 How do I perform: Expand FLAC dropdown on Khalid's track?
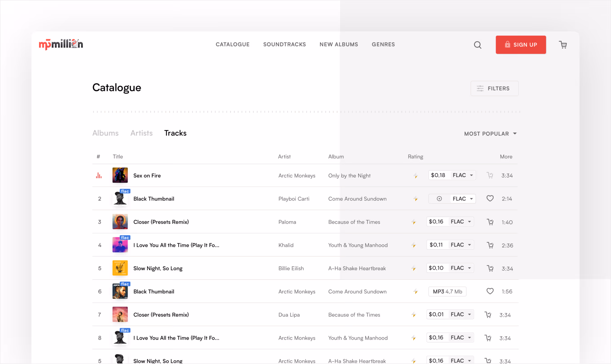460,245
